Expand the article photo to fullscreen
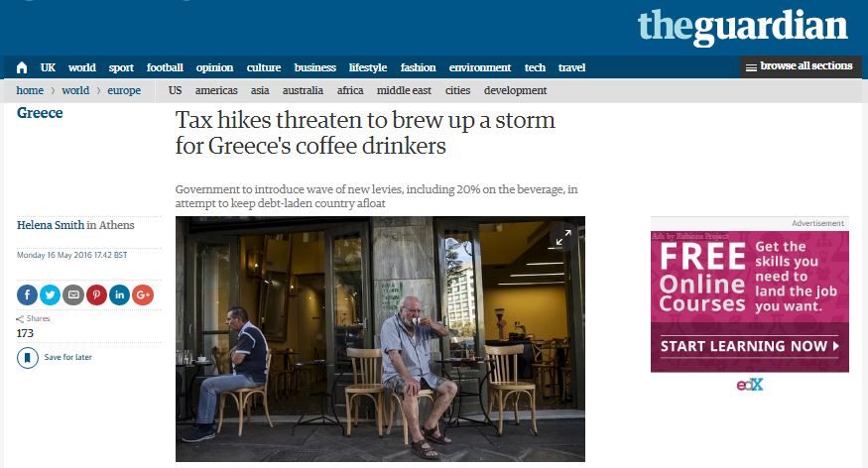Screen dimensions: 868x468 click(563, 238)
